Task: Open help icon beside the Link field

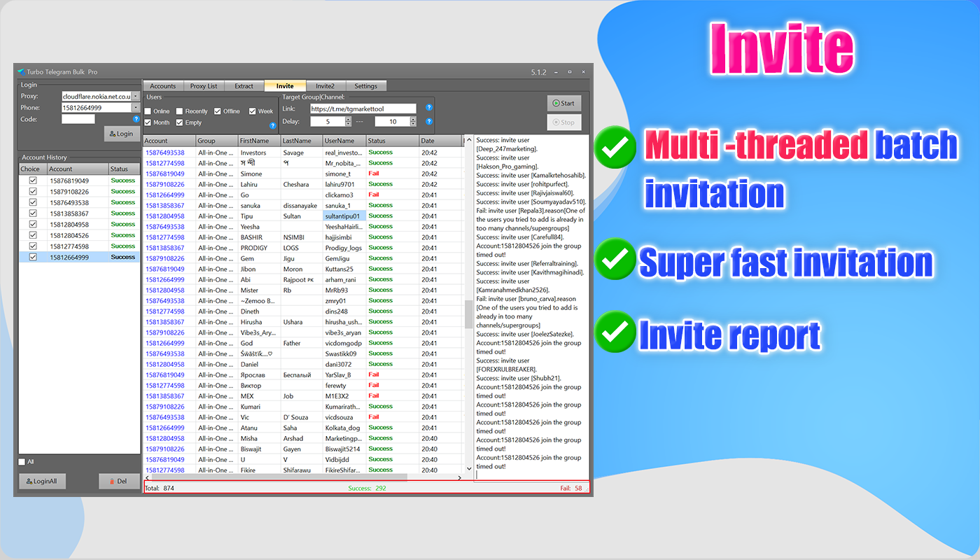Action: pyautogui.click(x=429, y=108)
